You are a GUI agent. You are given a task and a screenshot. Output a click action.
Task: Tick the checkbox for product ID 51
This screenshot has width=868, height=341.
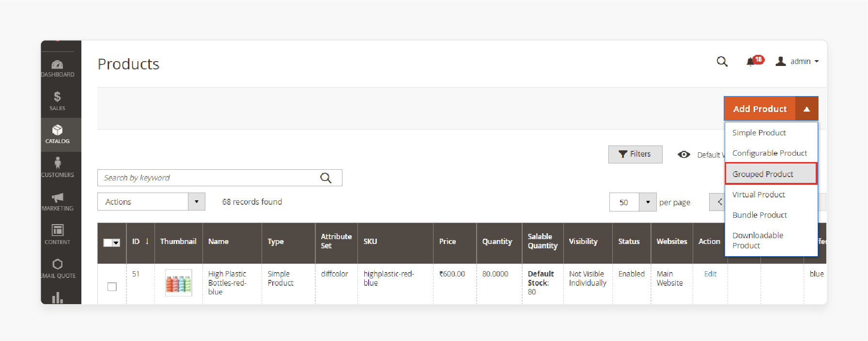[x=112, y=287]
